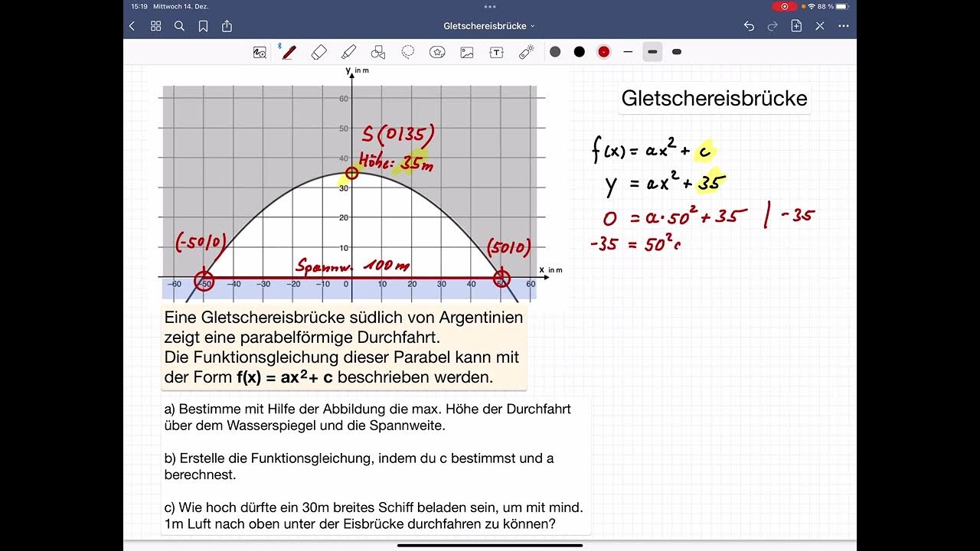Tap the handwritten line y = ax² + 35
The image size is (980, 551).
click(x=665, y=184)
